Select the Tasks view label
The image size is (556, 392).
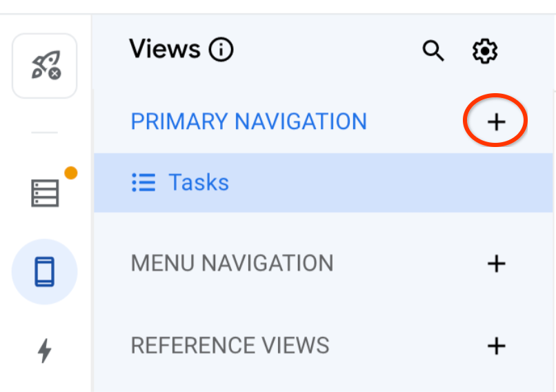click(x=199, y=183)
